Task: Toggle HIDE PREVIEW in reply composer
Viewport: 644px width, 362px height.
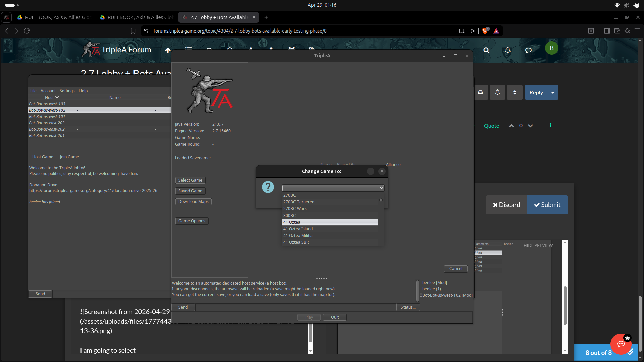Action: [x=538, y=245]
